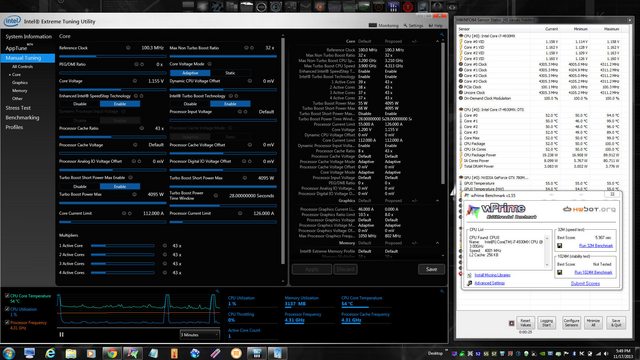This screenshot has width=640, height=360.
Task: Select Static core voltage mode
Action: (x=230, y=73)
